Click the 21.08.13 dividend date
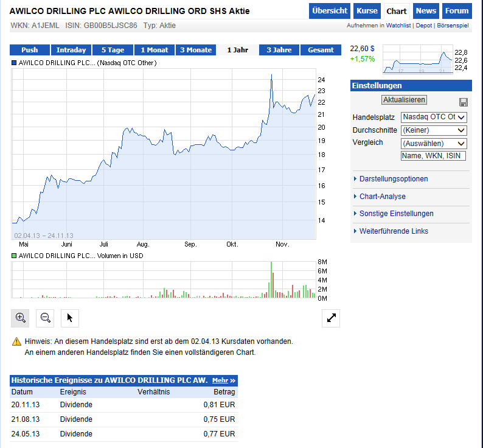The height and width of the screenshot is (448, 483). (26, 419)
